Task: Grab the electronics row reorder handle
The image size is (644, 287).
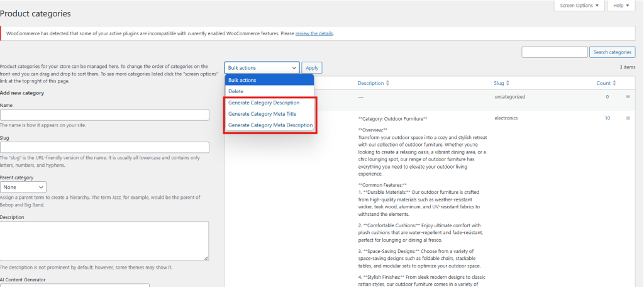Action: click(628, 118)
